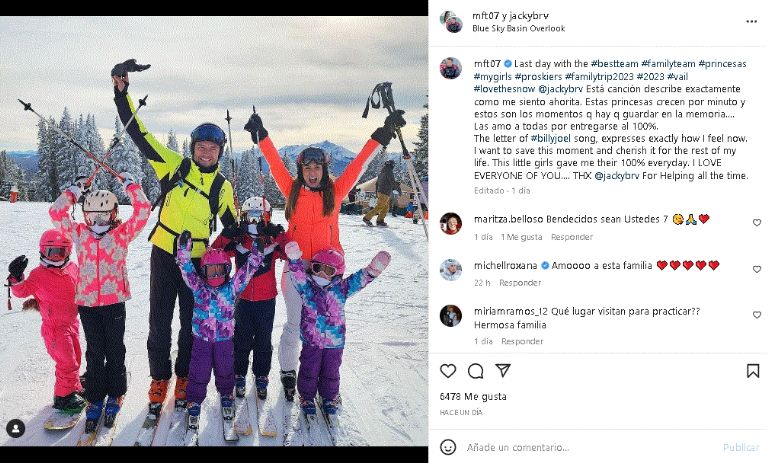This screenshot has width=768, height=463.
Task: Open the #familytrip2023 hashtag
Action: (x=599, y=76)
